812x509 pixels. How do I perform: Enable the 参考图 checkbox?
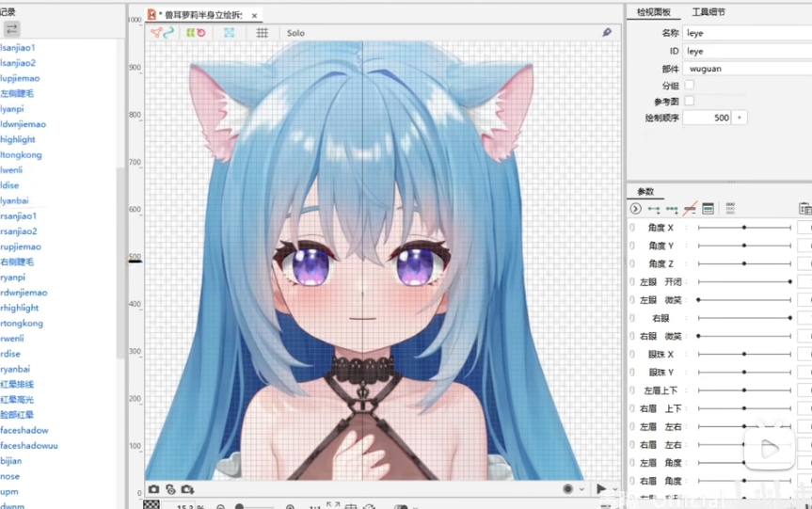click(689, 101)
